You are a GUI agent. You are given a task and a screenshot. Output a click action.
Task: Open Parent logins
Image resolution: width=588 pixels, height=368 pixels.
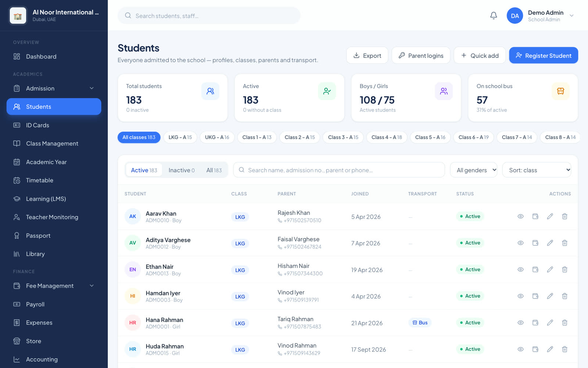click(421, 55)
